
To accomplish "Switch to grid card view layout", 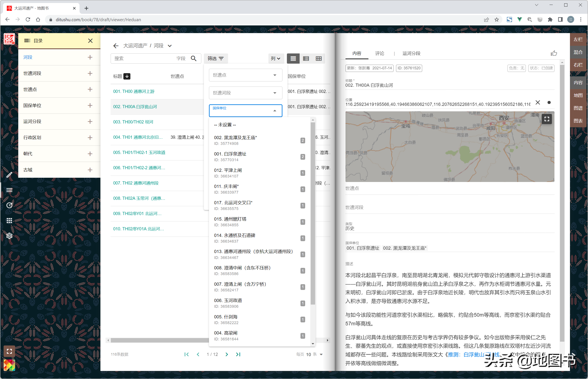I will (x=319, y=59).
